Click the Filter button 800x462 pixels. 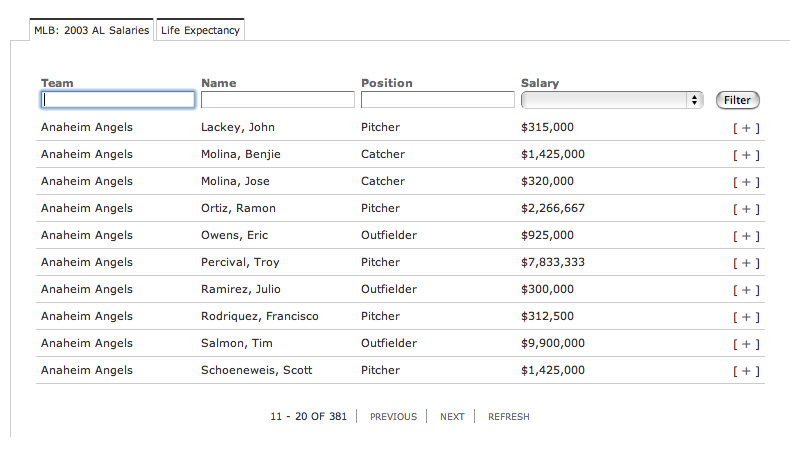[x=738, y=100]
